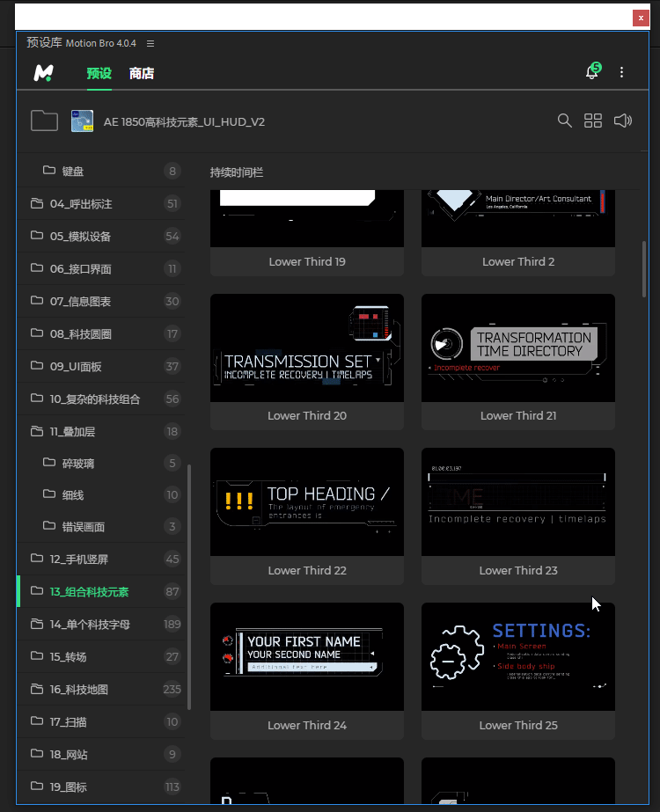Expand the 14_单个科技字母 folder
The image size is (660, 812).
101,625
